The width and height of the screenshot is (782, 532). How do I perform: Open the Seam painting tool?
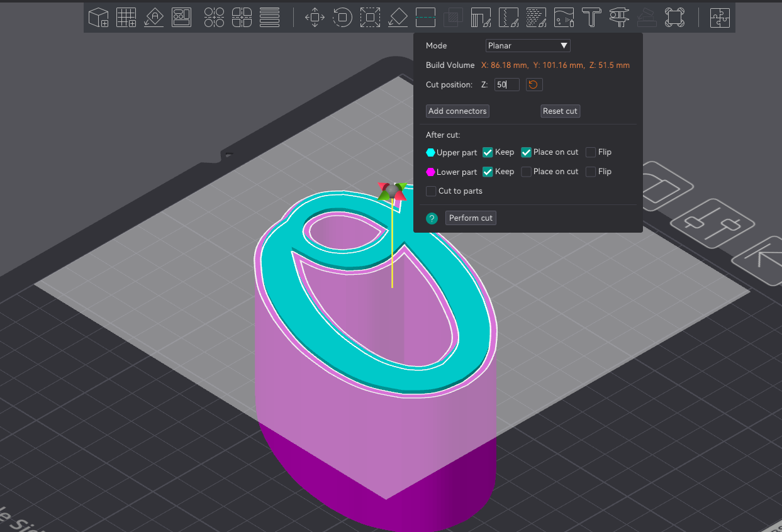click(508, 17)
